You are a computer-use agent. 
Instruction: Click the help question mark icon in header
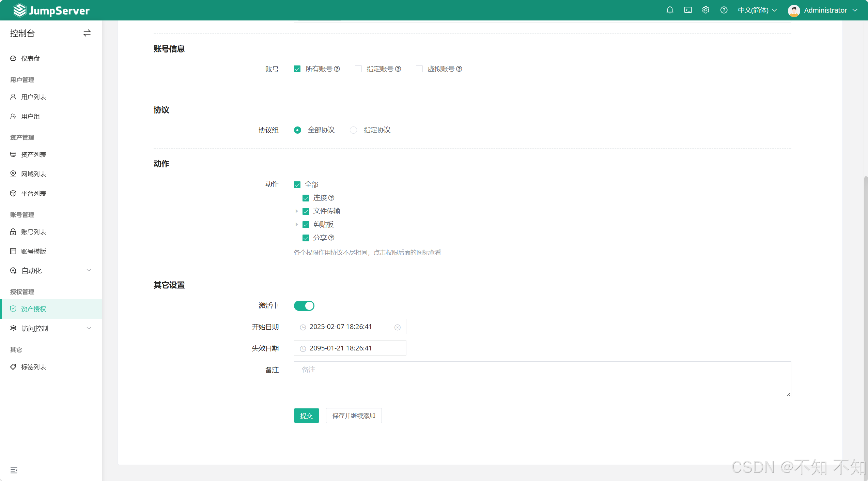[x=724, y=10]
